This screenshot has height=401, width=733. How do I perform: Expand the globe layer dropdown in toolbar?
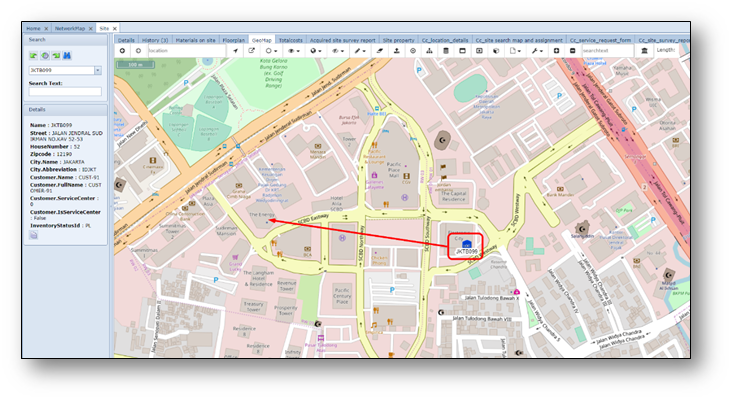click(x=318, y=50)
